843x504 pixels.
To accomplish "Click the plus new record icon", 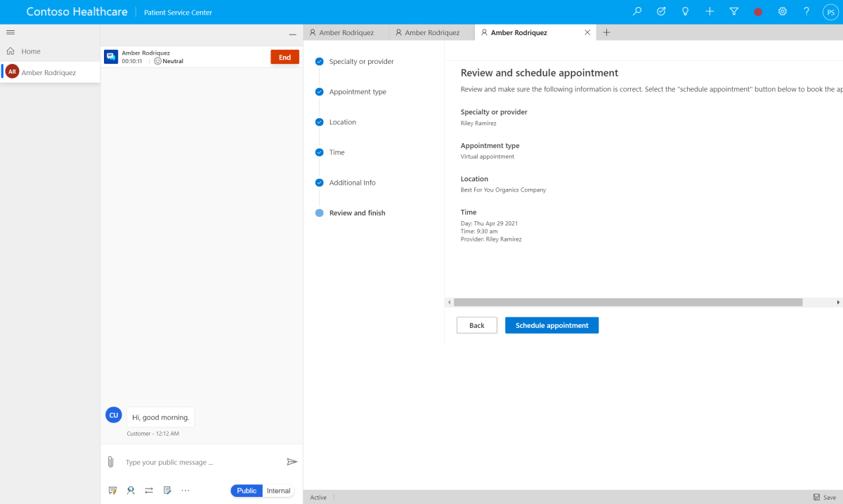I will pos(710,12).
